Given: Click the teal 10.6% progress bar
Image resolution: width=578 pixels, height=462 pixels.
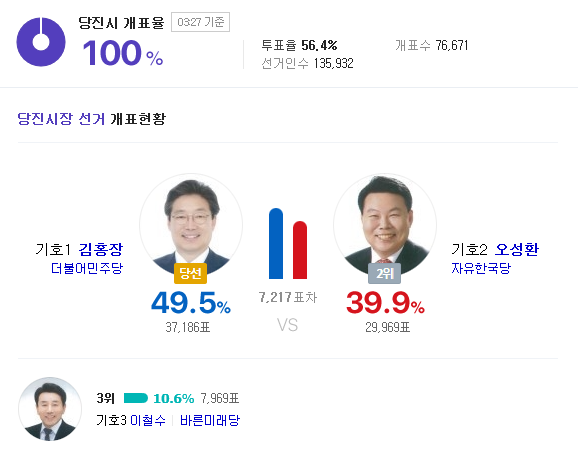Looking at the screenshot, I should pos(136,398).
